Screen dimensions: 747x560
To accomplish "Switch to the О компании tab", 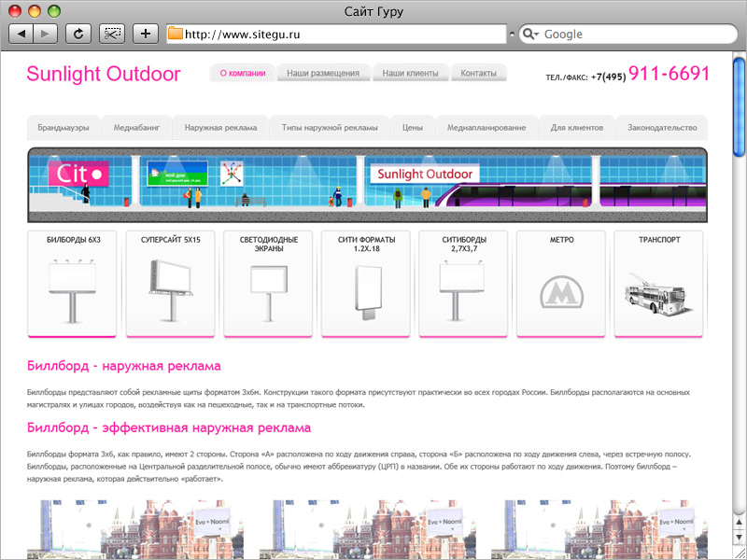I will (243, 74).
